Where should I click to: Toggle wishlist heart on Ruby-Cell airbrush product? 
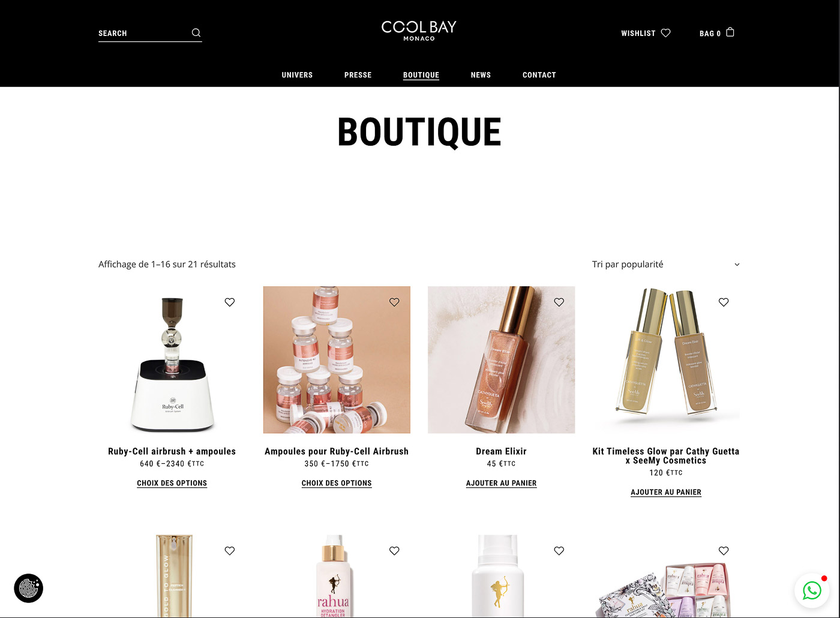click(230, 302)
